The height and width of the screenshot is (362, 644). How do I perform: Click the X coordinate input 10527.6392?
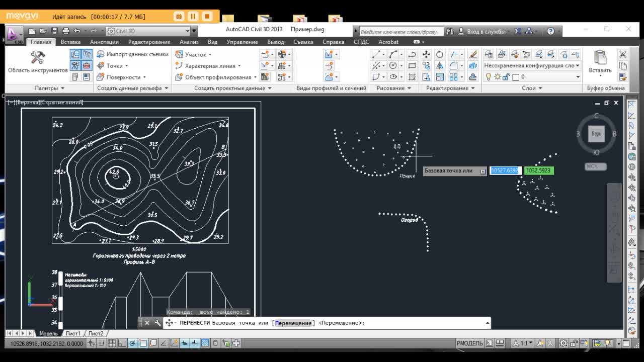click(505, 170)
